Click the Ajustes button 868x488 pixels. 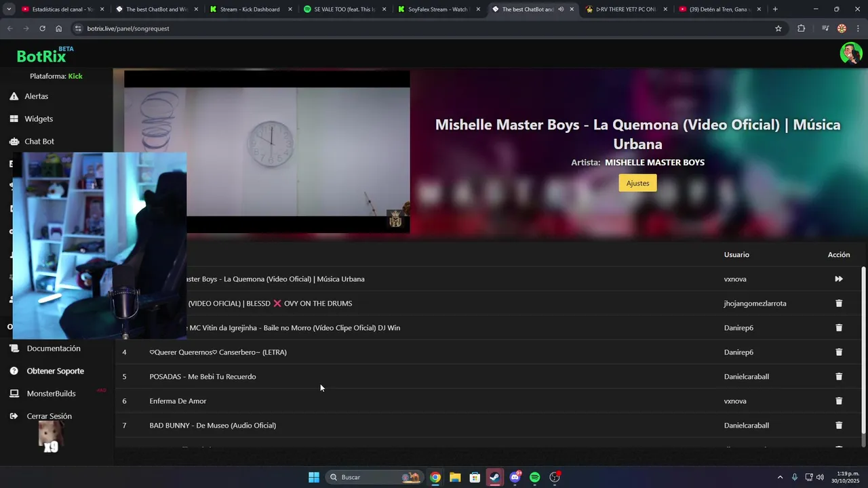[x=637, y=183]
